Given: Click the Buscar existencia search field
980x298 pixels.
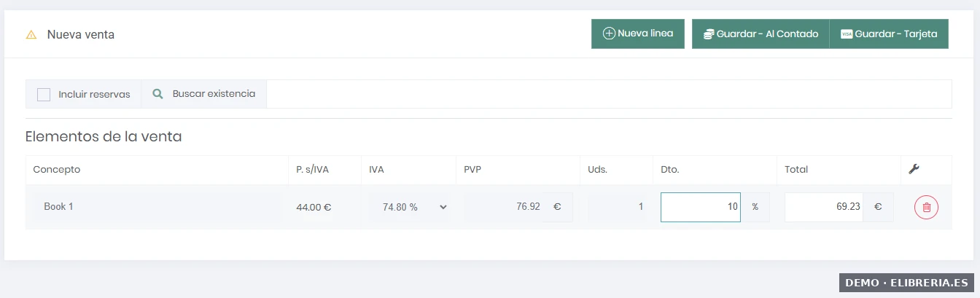Looking at the screenshot, I should pos(608,94).
